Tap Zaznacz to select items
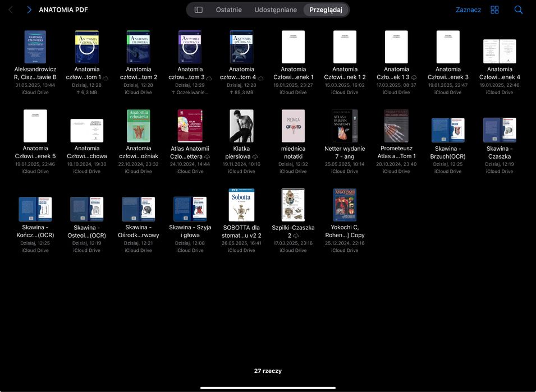The height and width of the screenshot is (392, 536). tap(468, 10)
